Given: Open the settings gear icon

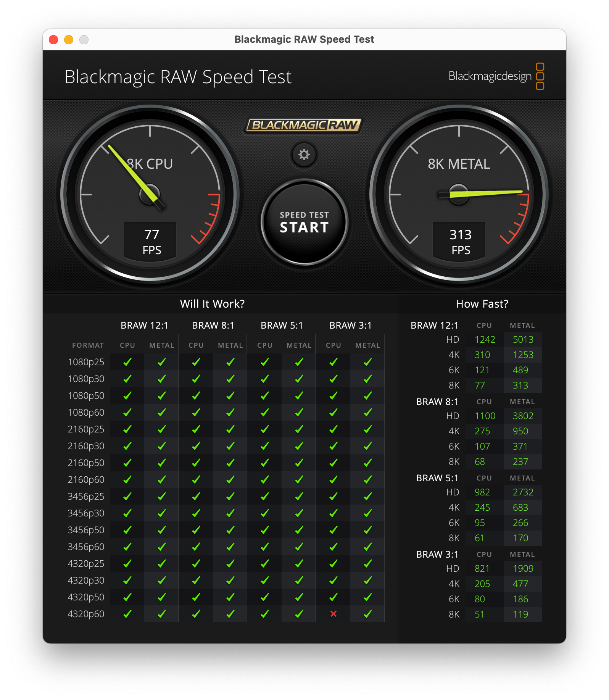Looking at the screenshot, I should pyautogui.click(x=304, y=155).
